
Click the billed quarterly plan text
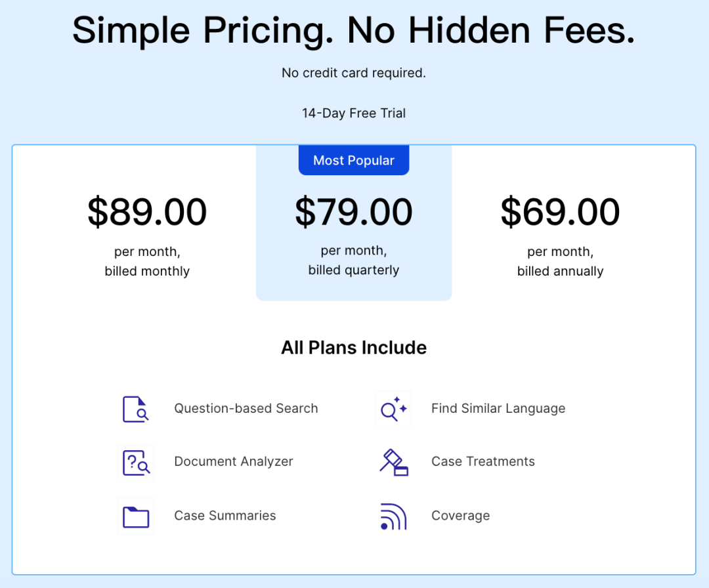click(354, 270)
